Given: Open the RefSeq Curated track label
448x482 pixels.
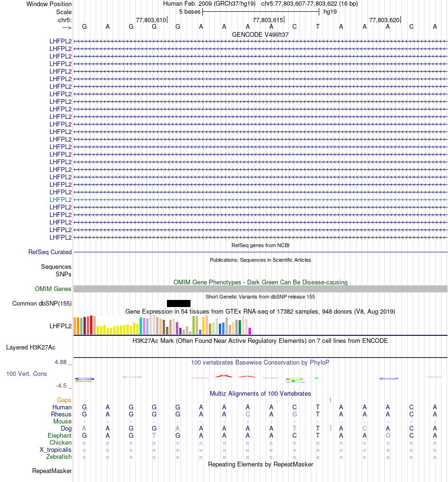Looking at the screenshot, I should pyautogui.click(x=50, y=252).
